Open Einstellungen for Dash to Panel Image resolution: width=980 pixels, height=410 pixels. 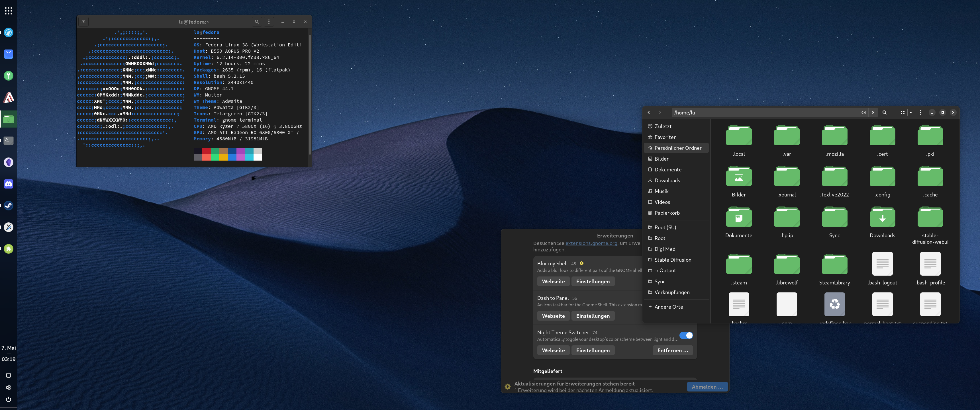(x=593, y=316)
